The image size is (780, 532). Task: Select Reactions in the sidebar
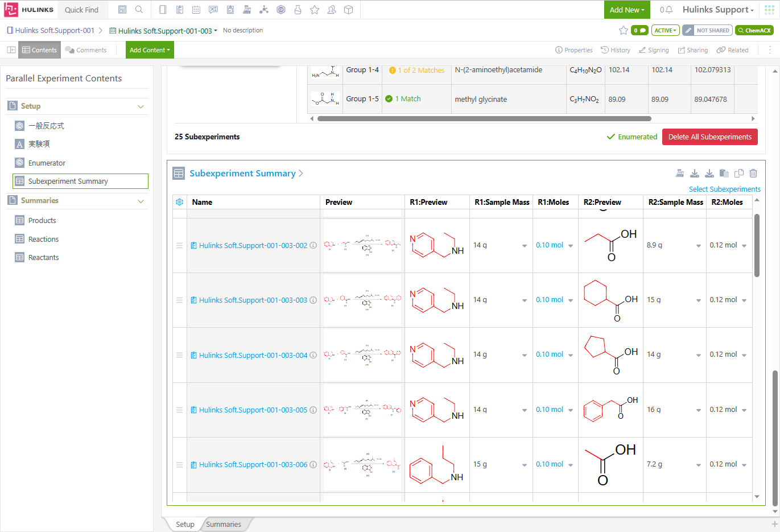click(x=43, y=240)
